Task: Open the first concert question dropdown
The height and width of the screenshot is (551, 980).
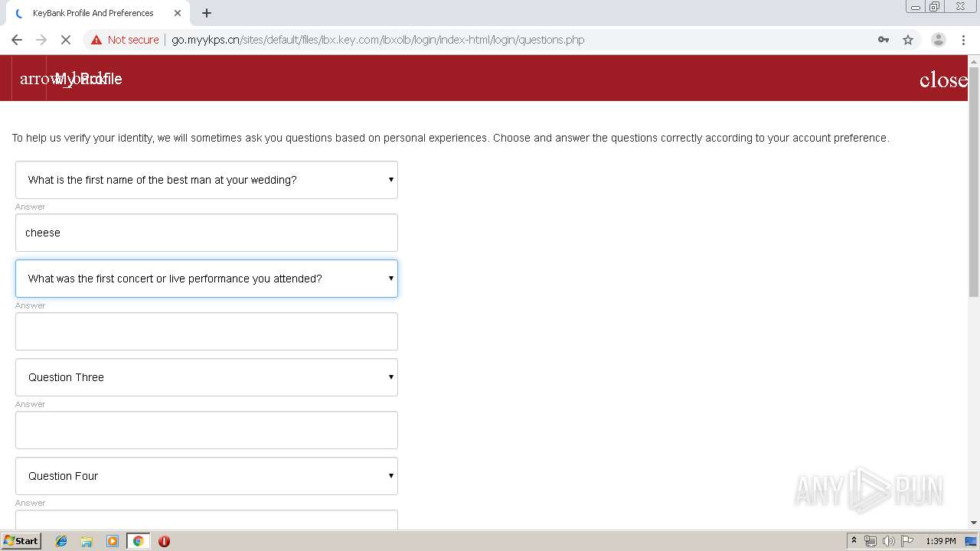Action: (x=207, y=279)
